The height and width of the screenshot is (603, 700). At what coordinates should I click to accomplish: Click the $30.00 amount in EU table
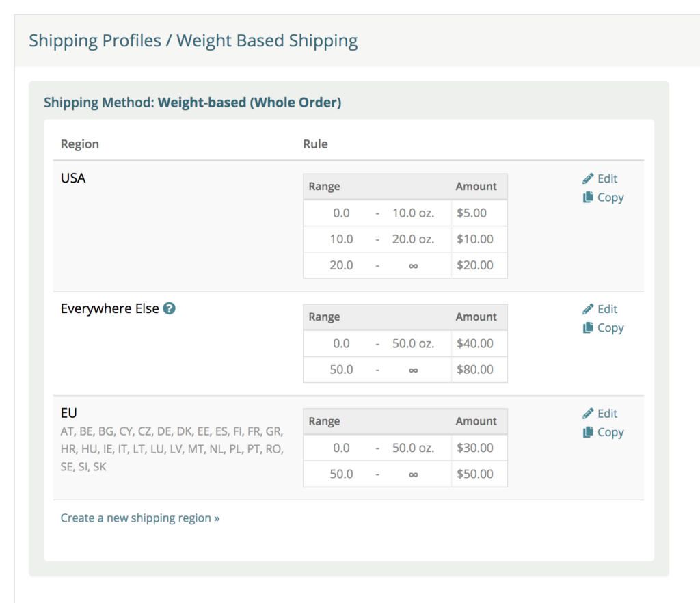point(474,448)
